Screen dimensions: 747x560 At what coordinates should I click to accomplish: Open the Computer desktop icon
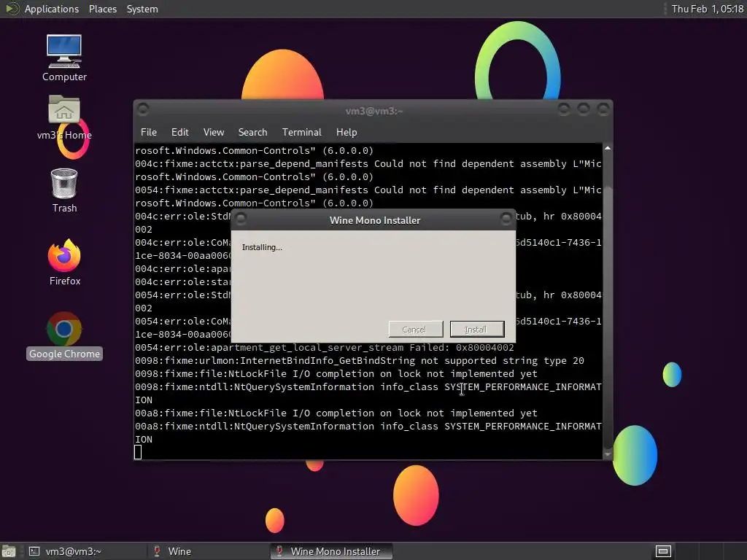coord(64,58)
